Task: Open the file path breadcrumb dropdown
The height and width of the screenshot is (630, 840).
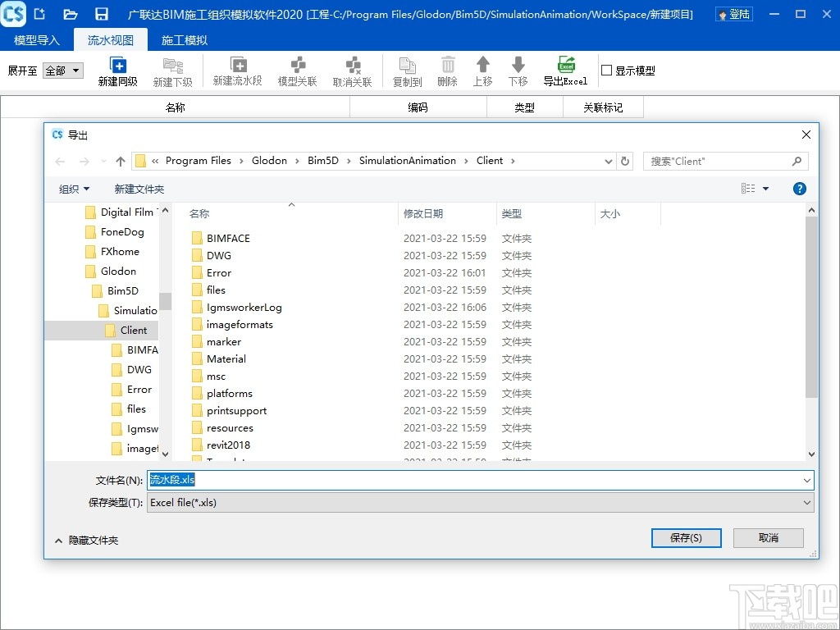Action: point(608,161)
